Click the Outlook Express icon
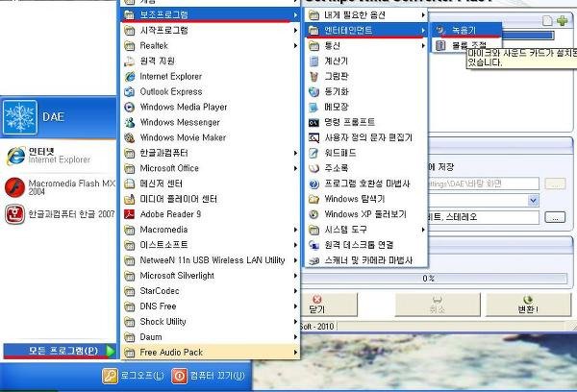This screenshot has height=392, width=577. point(130,91)
